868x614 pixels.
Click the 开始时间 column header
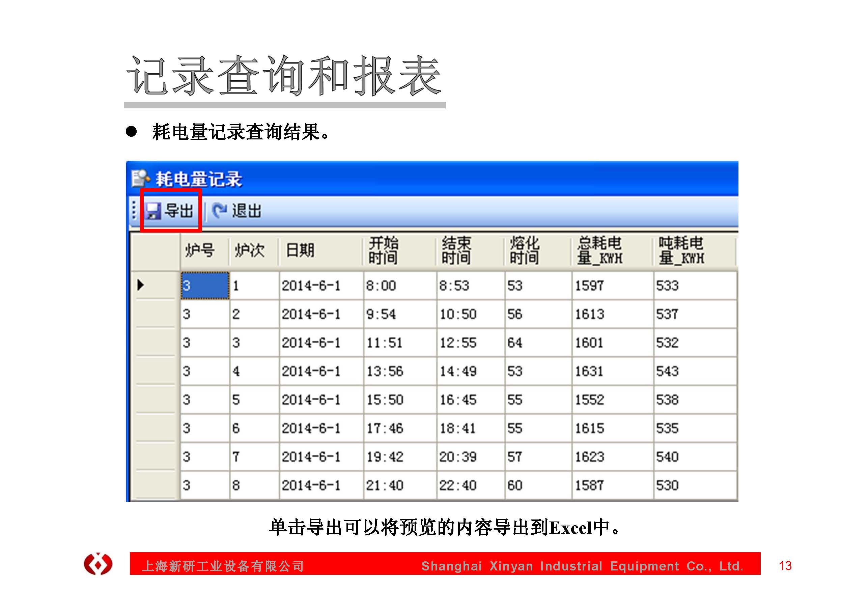click(400, 250)
